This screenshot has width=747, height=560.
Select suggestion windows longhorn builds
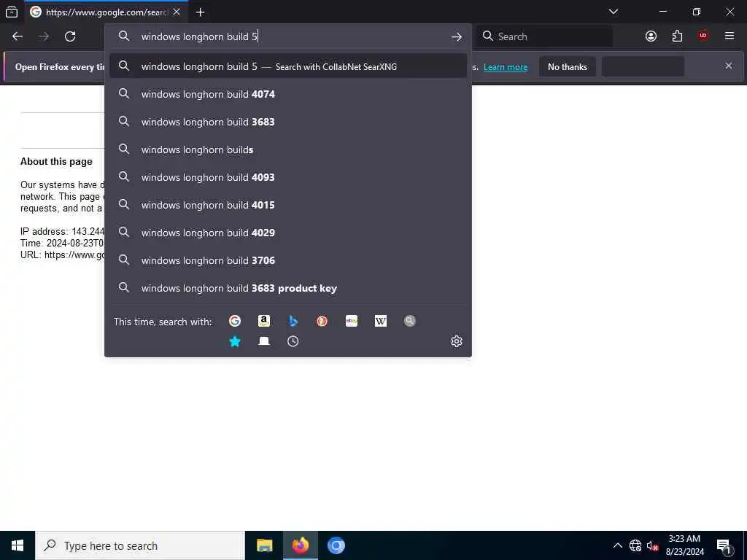pyautogui.click(x=287, y=149)
